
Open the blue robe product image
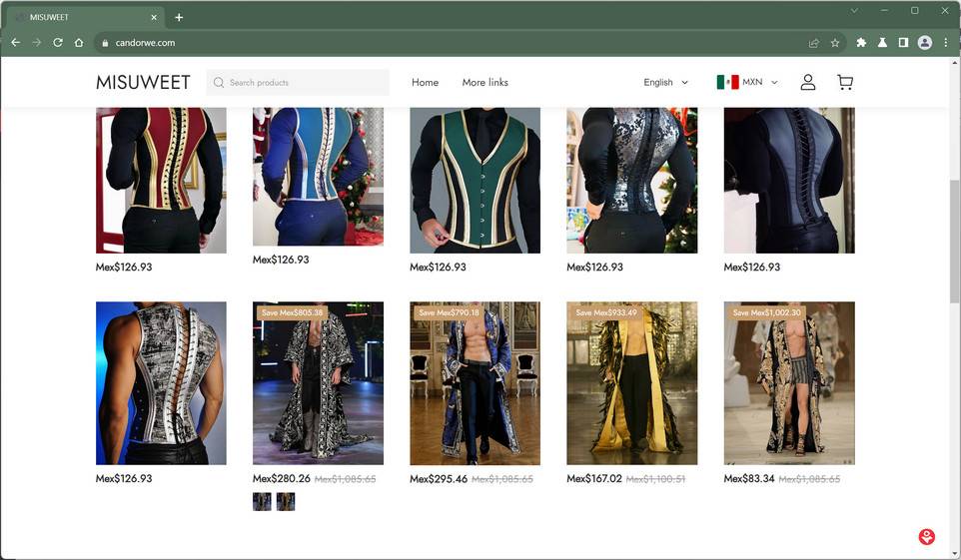click(x=475, y=383)
